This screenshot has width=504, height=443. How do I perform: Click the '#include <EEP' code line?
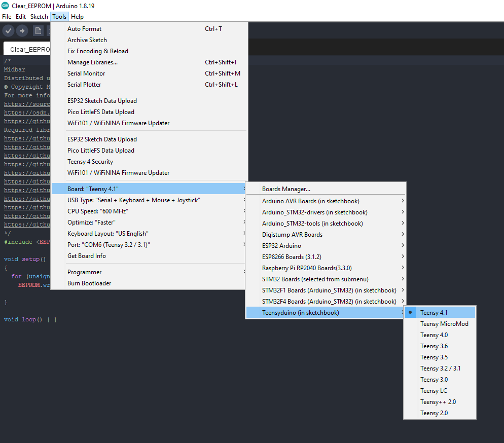click(x=27, y=242)
